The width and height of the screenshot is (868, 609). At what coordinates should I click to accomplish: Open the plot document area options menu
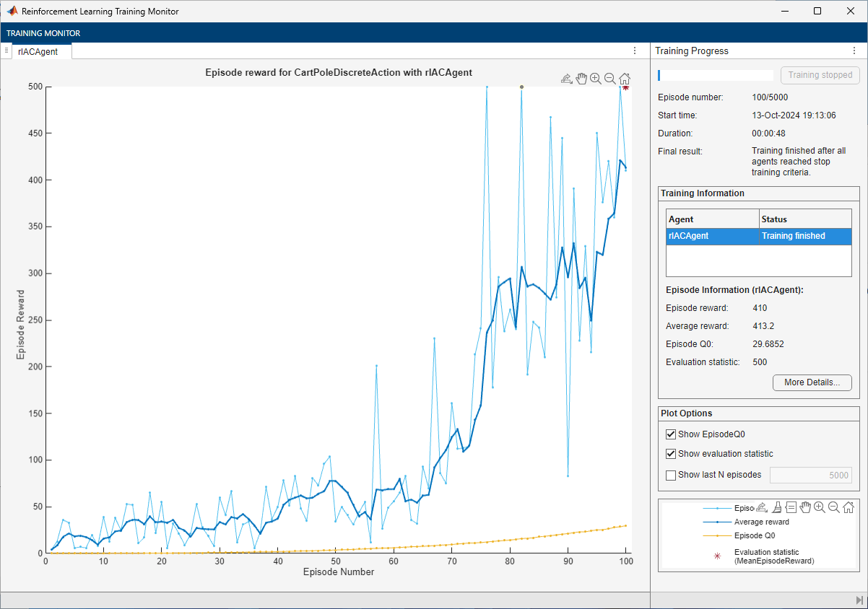point(635,51)
